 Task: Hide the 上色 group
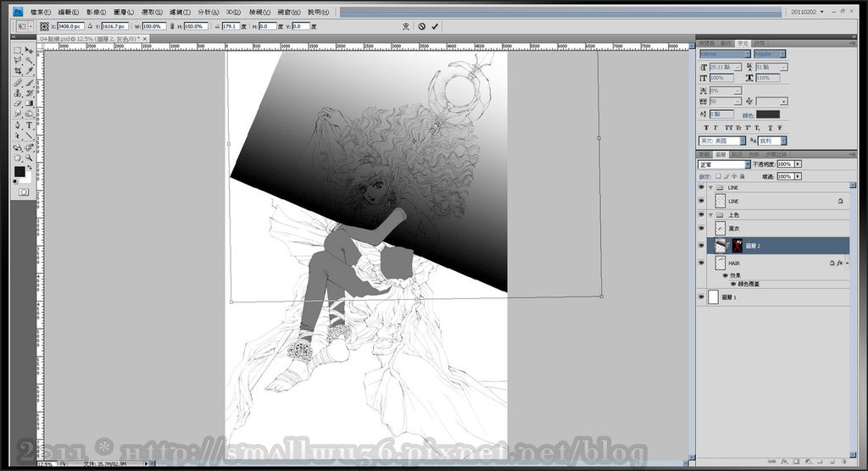(701, 214)
